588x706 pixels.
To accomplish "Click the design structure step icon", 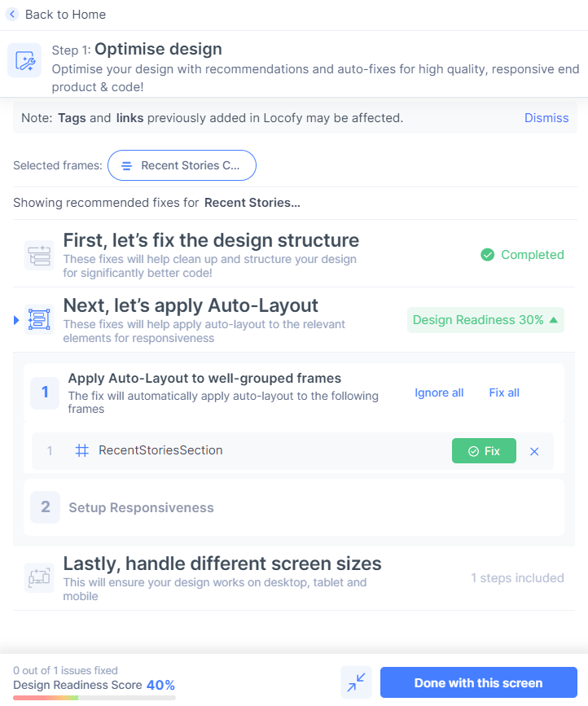I will pos(39,256).
